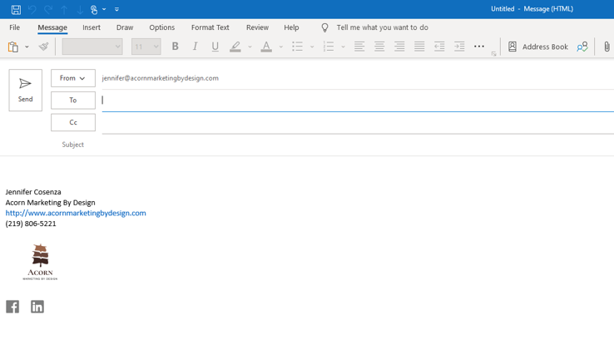Increase paragraph indent
Image resolution: width=614 pixels, height=364 pixels.
click(459, 47)
